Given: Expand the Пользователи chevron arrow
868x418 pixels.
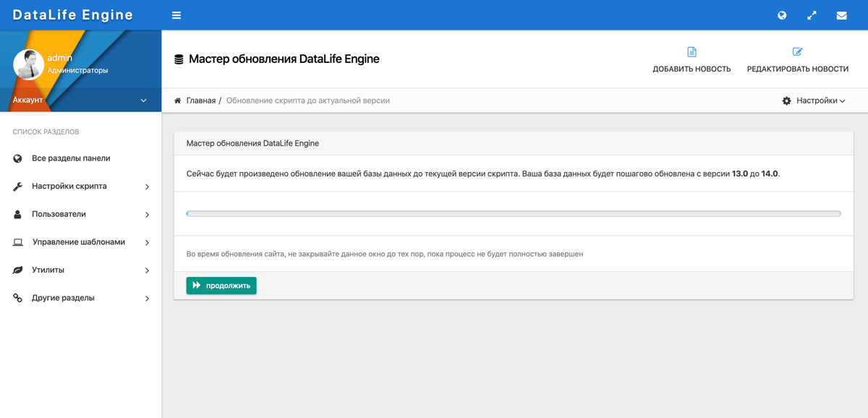Looking at the screenshot, I should (147, 215).
